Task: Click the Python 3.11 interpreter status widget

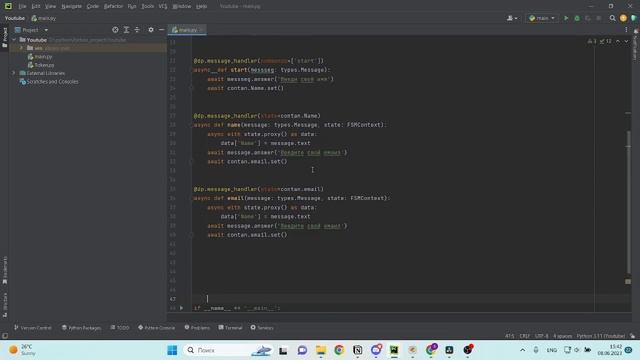Action: tap(600, 336)
